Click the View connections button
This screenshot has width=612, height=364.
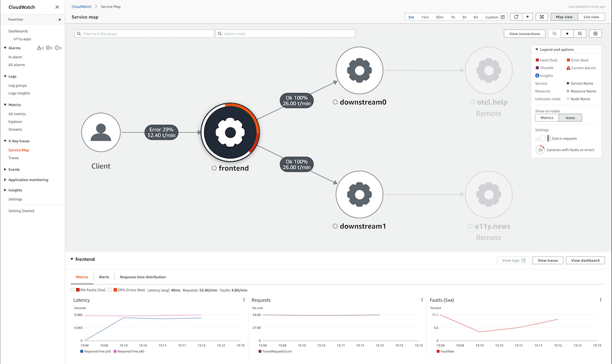(x=524, y=34)
